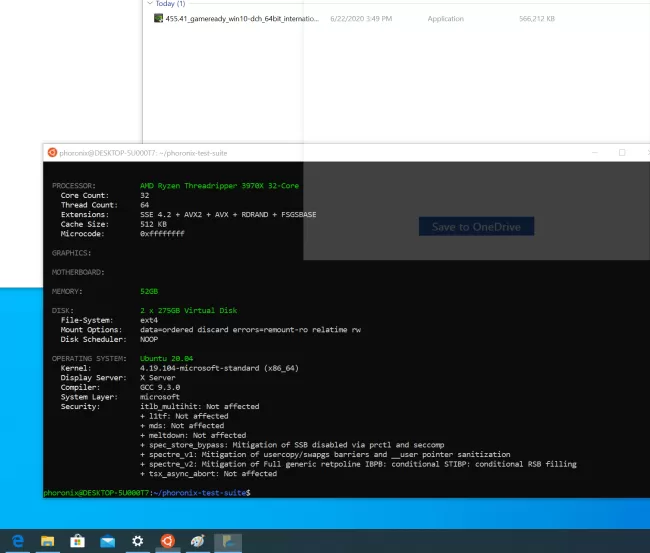
Task: Click the spectre_v2 mitigation line
Action: pos(358,464)
